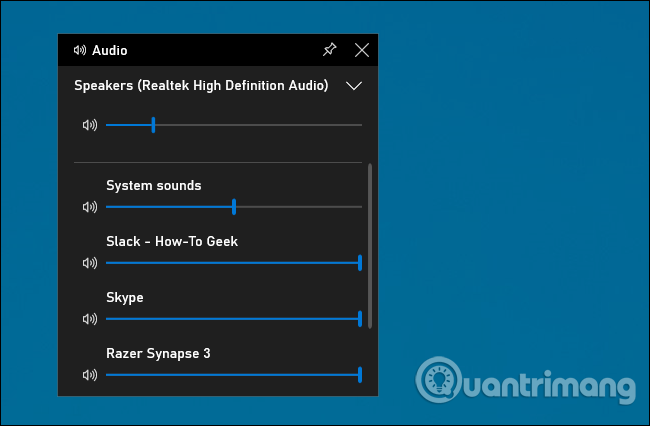This screenshot has width=650, height=426.
Task: Mute Razer Synapse 3 audio
Action: [x=90, y=375]
